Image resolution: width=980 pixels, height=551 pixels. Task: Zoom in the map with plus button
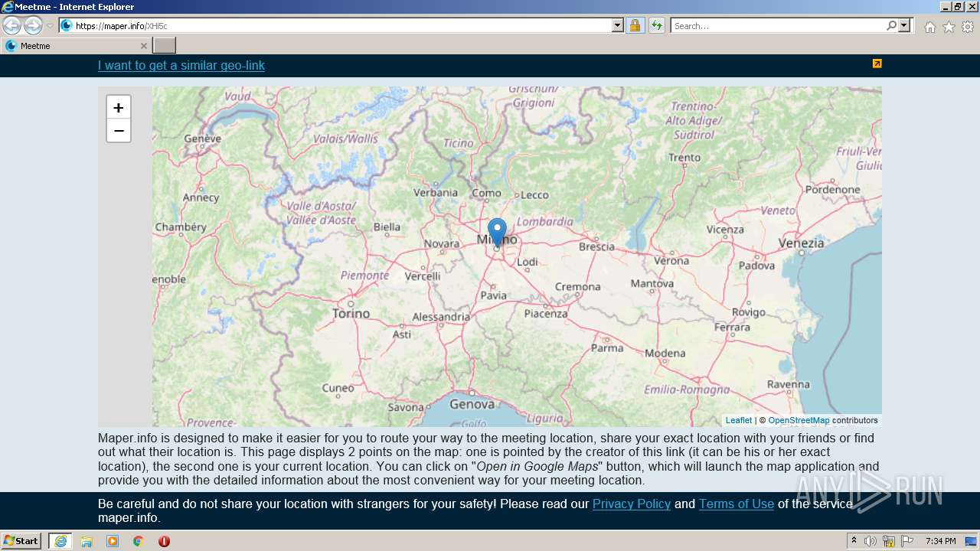(118, 108)
